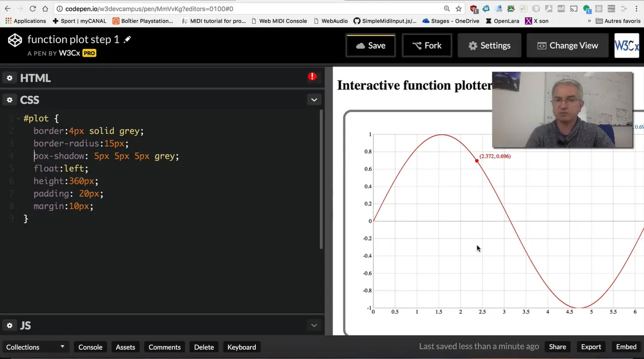Viewport: 644px width, 359px height.
Task: Open Comments section
Action: click(164, 347)
